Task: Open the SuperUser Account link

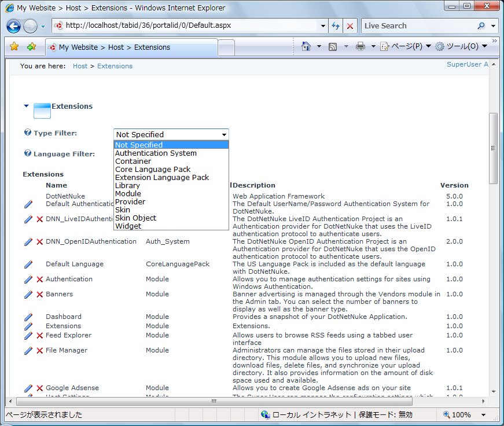Action: pos(468,64)
